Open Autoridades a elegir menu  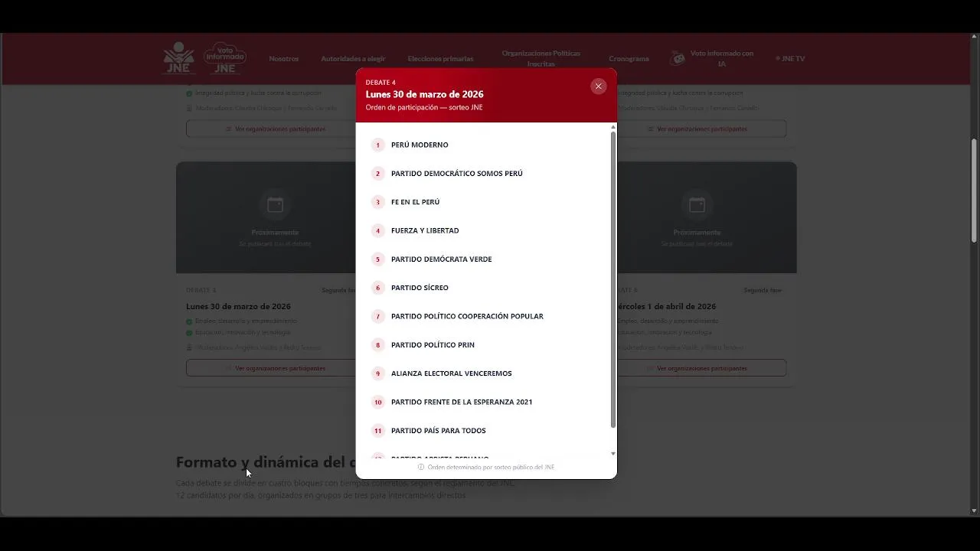tap(353, 59)
